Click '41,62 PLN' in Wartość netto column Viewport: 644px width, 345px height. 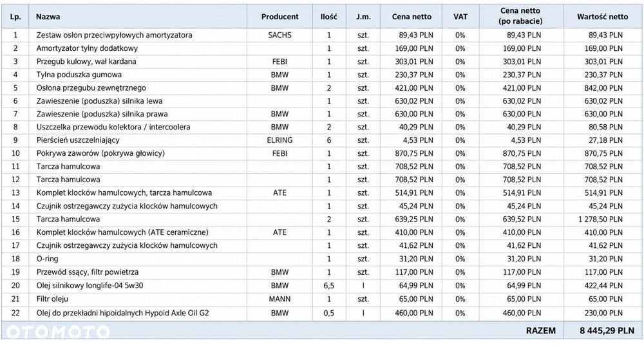tap(606, 246)
